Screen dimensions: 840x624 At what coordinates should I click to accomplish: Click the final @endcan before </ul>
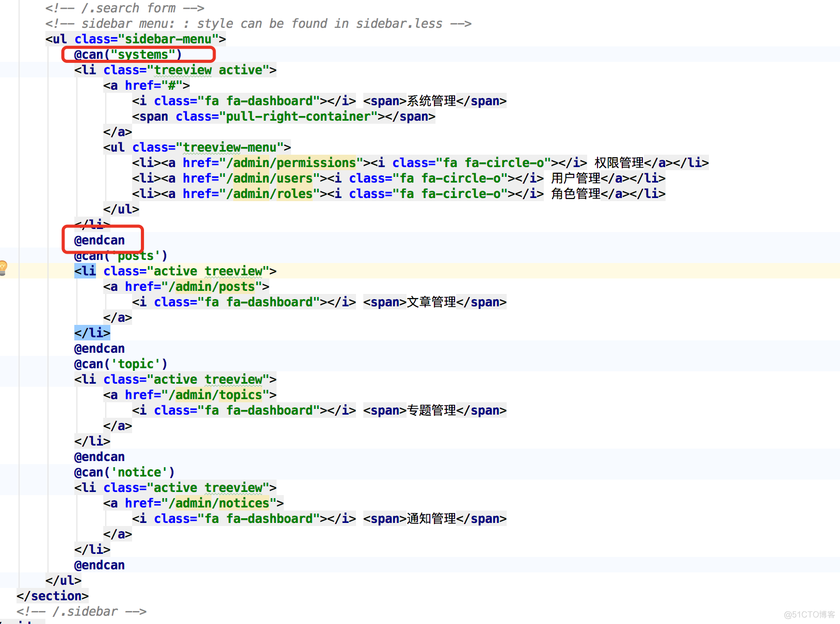coord(100,565)
